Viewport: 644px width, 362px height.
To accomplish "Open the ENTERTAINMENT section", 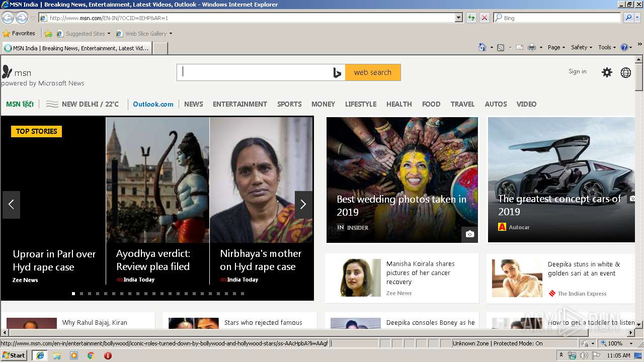I will (240, 104).
